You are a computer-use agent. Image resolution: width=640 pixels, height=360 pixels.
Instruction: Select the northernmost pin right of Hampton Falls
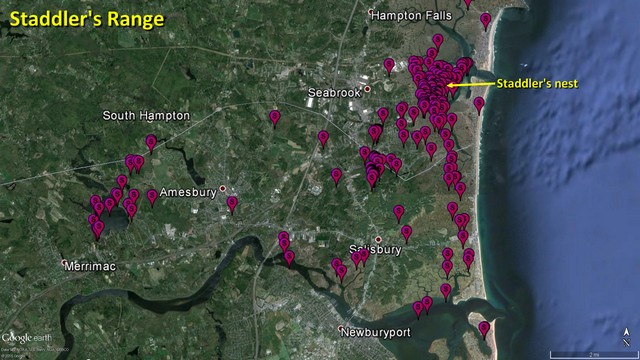click(x=468, y=4)
